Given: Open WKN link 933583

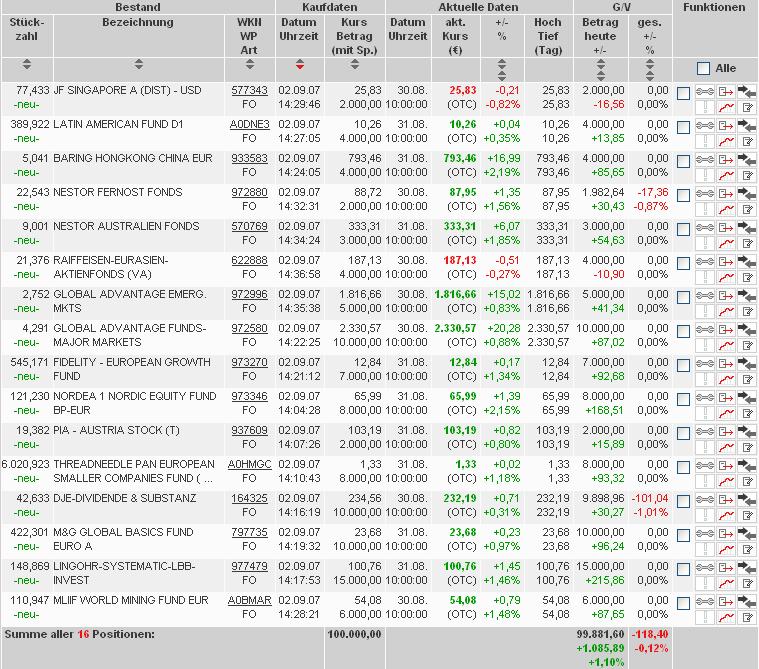Looking at the screenshot, I should [249, 158].
